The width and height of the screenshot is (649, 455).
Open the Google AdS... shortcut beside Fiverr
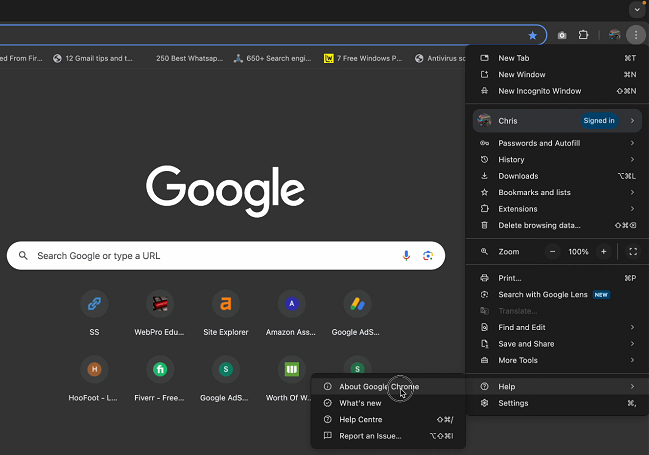(225, 379)
